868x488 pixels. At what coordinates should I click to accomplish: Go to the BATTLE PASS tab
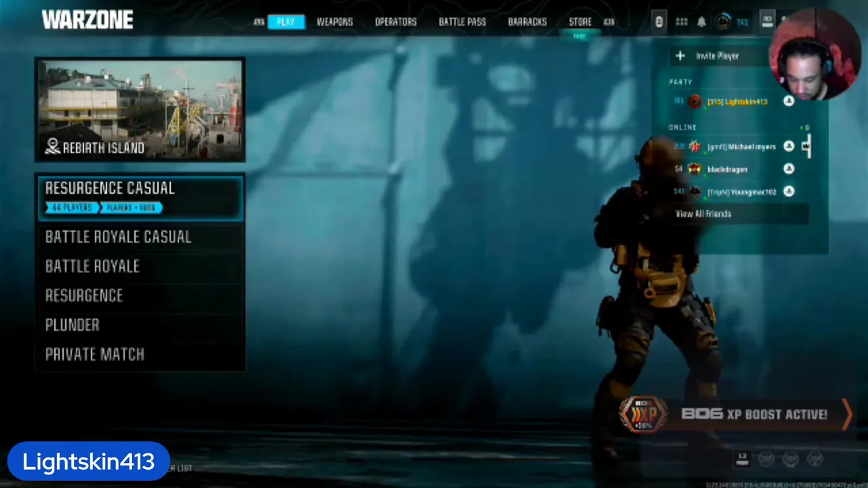(x=462, y=22)
